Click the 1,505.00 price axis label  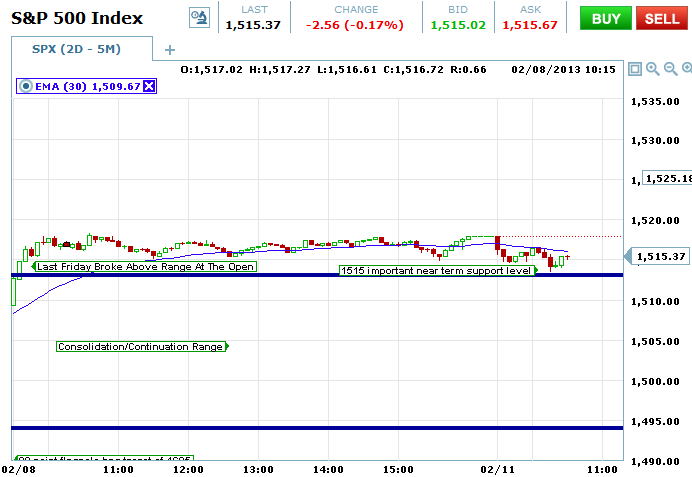click(655, 342)
